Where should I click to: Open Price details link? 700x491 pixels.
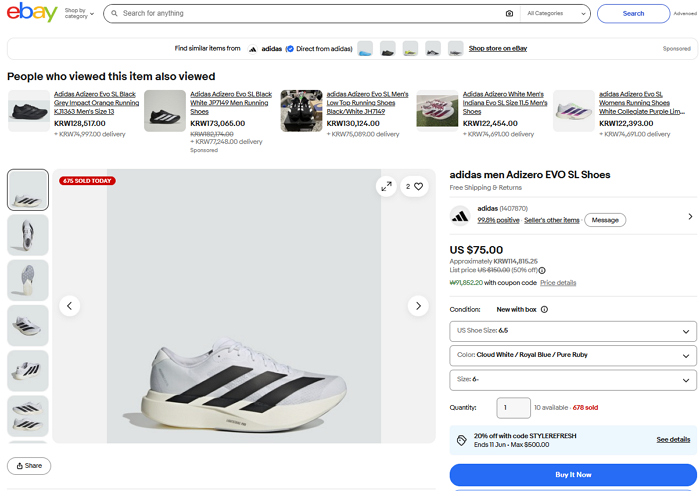(x=558, y=283)
